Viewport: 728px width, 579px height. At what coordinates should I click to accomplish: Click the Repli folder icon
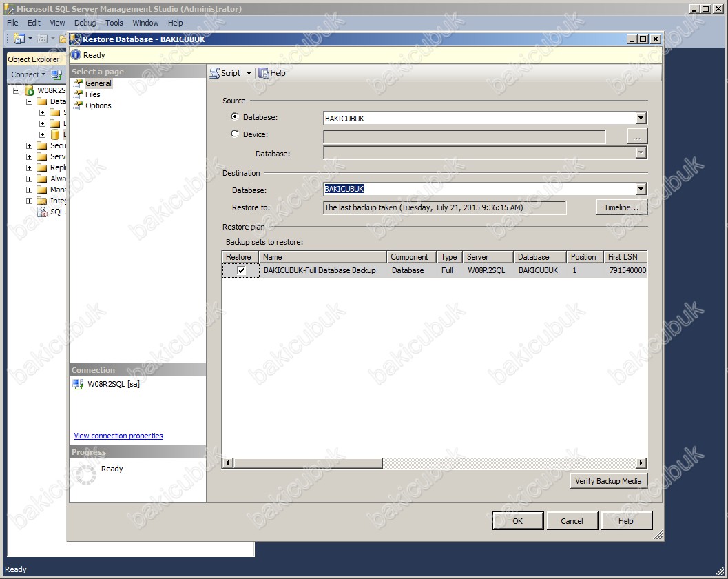pos(42,167)
